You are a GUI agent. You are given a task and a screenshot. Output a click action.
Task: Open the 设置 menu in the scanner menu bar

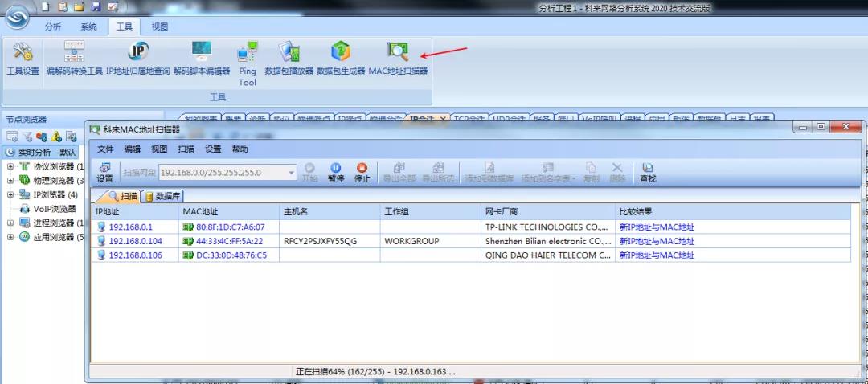pos(213,149)
